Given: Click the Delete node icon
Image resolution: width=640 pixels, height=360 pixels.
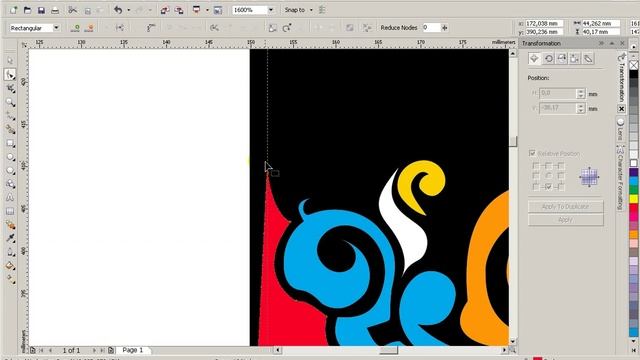Looking at the screenshot, I should pos(90,28).
